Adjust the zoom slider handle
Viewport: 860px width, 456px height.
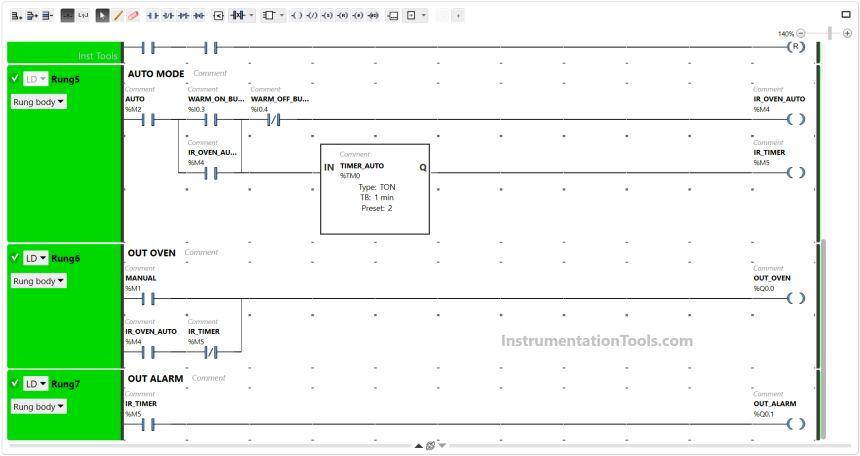[830, 33]
